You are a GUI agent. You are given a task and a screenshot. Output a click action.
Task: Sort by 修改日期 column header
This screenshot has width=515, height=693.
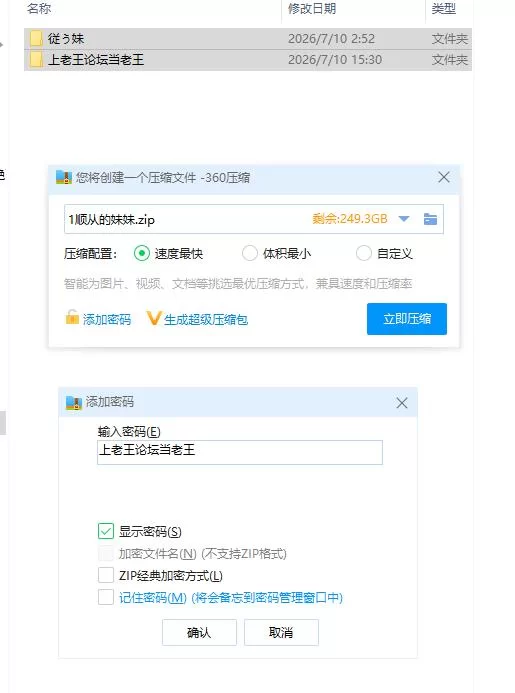(312, 8)
